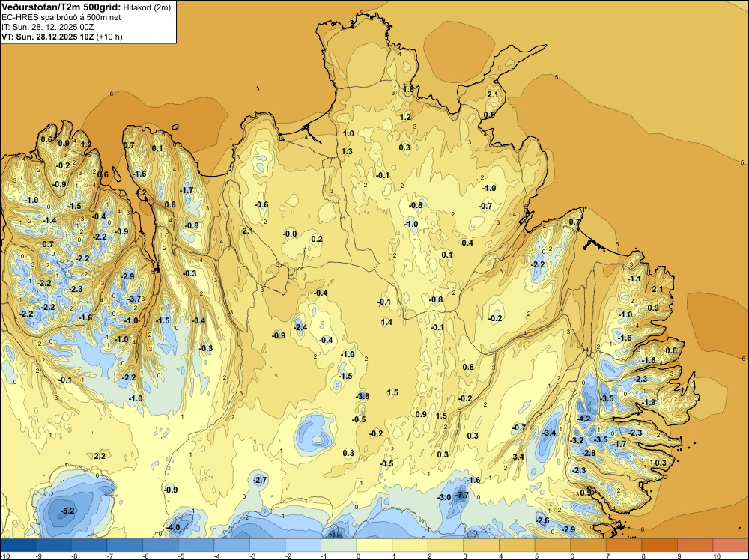749x560 pixels.
Task: Click legend color swatch between -9 and -8
Action: 53,545
